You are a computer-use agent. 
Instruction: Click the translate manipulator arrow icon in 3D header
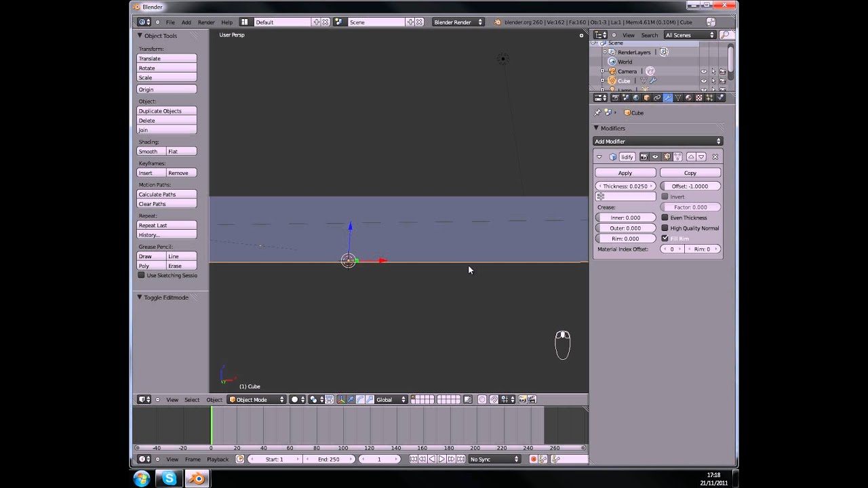tap(351, 399)
